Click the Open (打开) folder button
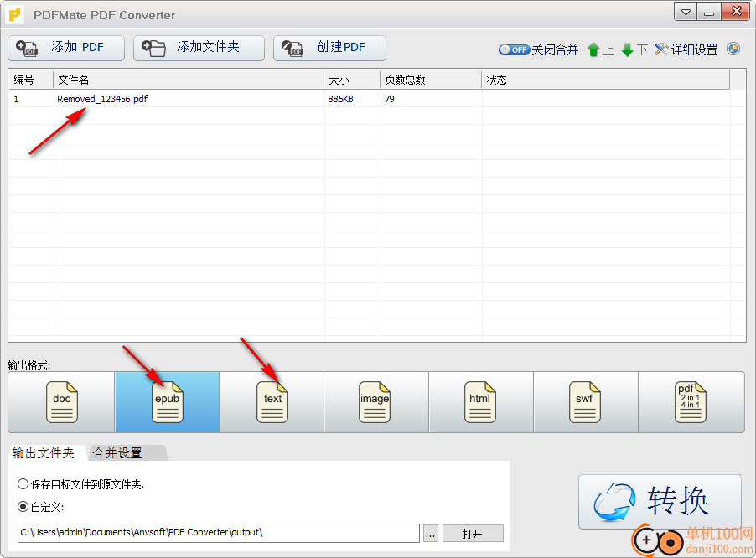This screenshot has height=558, width=756. [473, 534]
